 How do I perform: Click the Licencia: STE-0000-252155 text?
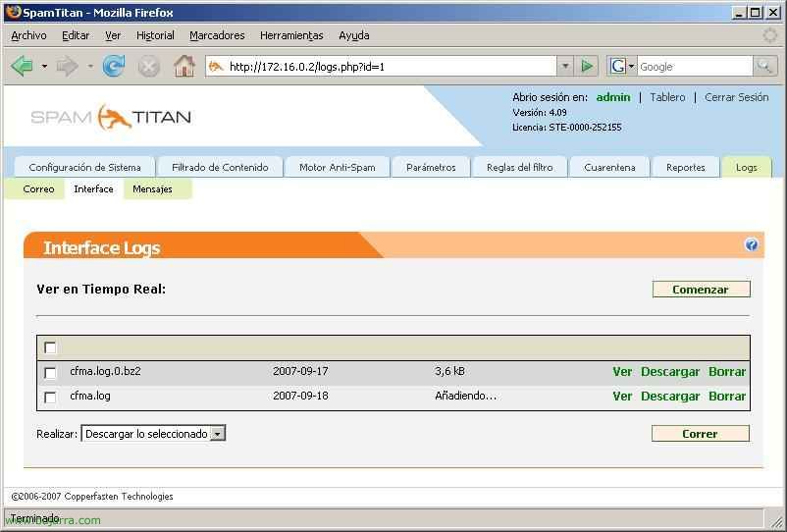566,128
